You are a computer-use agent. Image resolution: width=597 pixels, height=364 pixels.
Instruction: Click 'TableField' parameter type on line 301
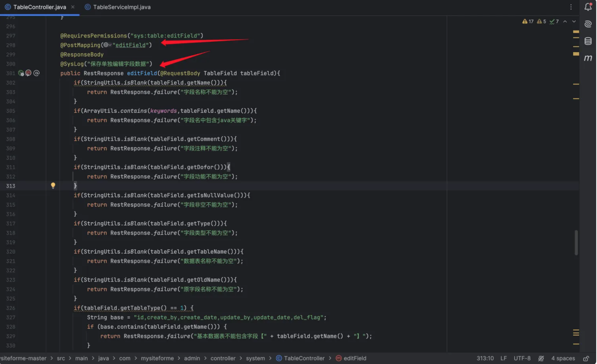tap(220, 73)
